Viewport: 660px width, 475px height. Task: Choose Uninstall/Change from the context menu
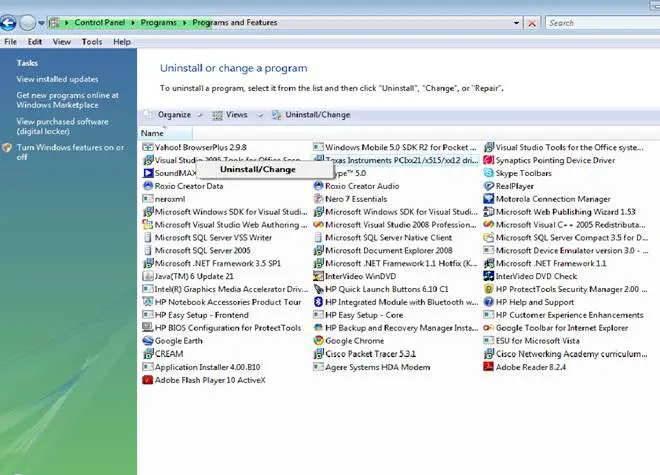pyautogui.click(x=258, y=169)
